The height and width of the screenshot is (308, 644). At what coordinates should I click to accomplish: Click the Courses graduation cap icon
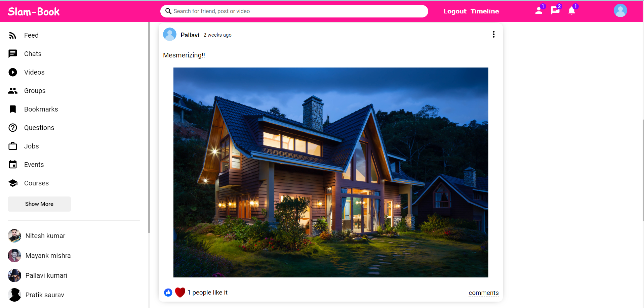click(x=13, y=183)
